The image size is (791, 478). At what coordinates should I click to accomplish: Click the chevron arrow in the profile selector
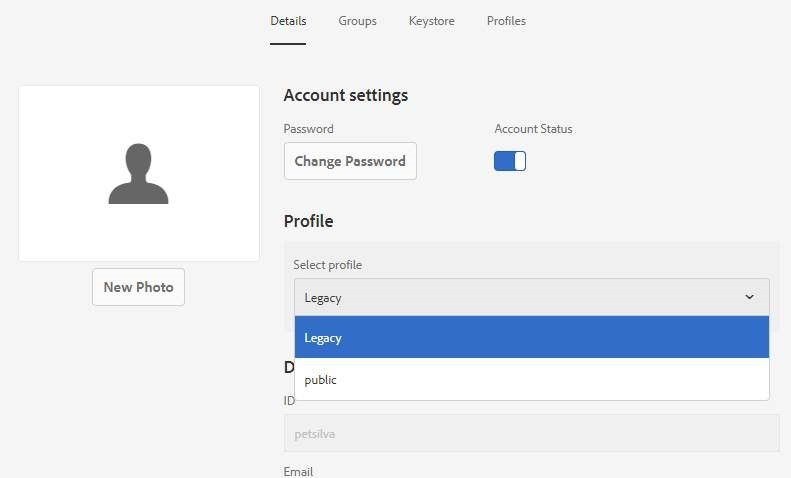750,297
